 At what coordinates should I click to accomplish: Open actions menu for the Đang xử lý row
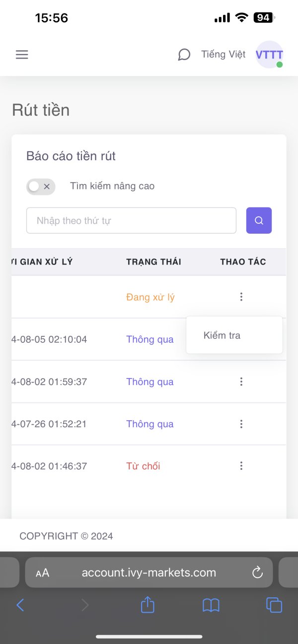(241, 297)
